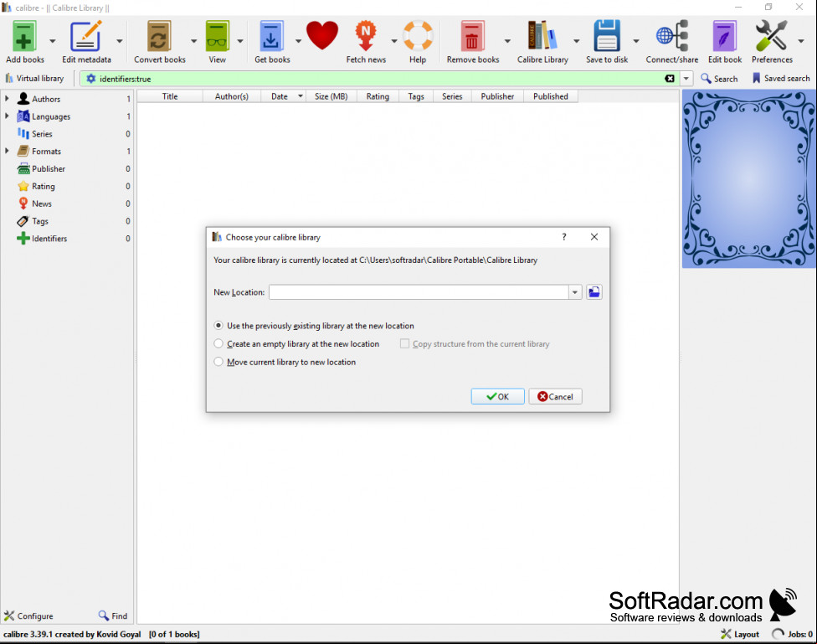This screenshot has width=817, height=644.
Task: Click the Search button
Action: 719,78
